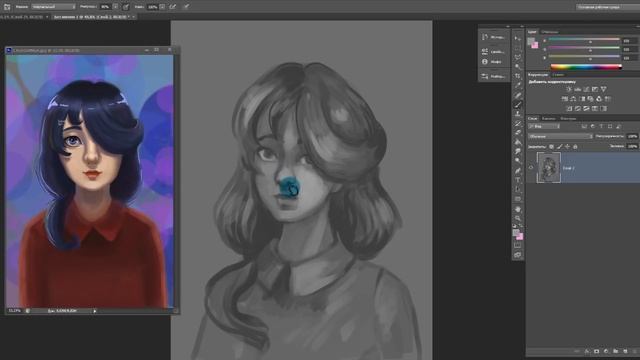Add a Hue/Saturation adjustment
The width and height of the screenshot is (640, 360).
[564, 99]
